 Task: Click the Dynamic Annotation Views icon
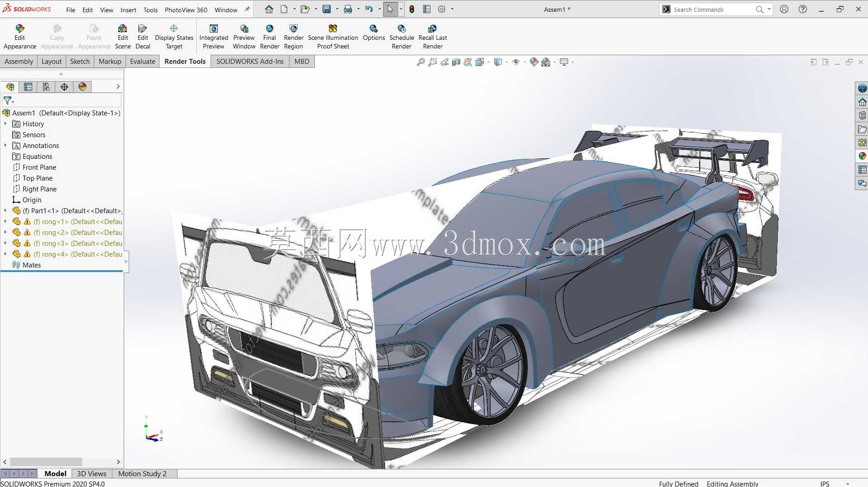pos(468,62)
